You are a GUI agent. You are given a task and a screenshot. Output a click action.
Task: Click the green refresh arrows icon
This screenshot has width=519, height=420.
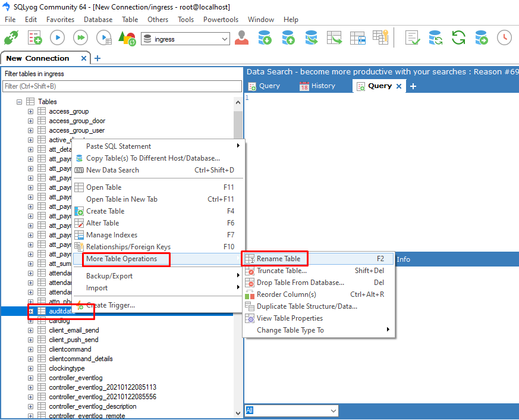click(458, 37)
